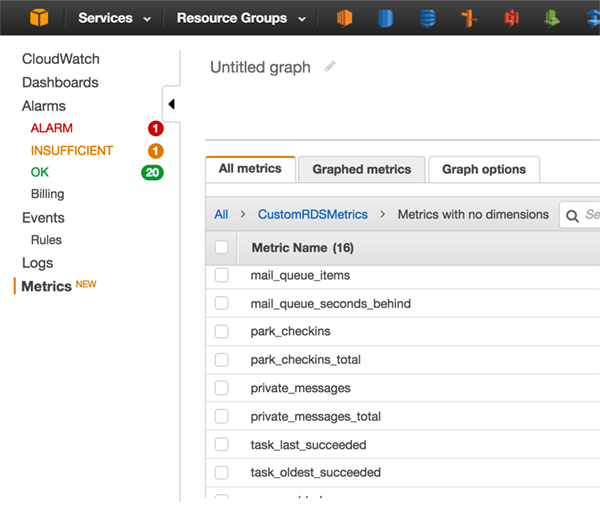Open the blue rounded-box service shortcut icon
The height and width of the screenshot is (506, 600).
point(385,18)
